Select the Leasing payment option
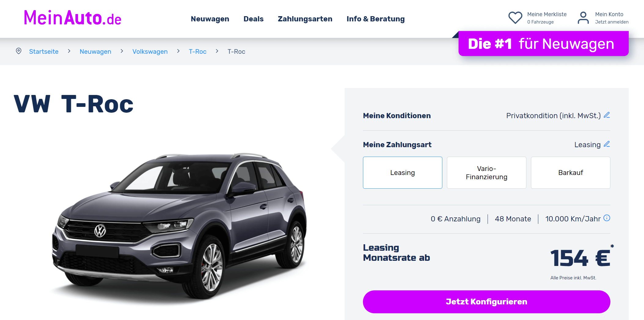Viewport: 644px width, 320px height. coord(402,173)
